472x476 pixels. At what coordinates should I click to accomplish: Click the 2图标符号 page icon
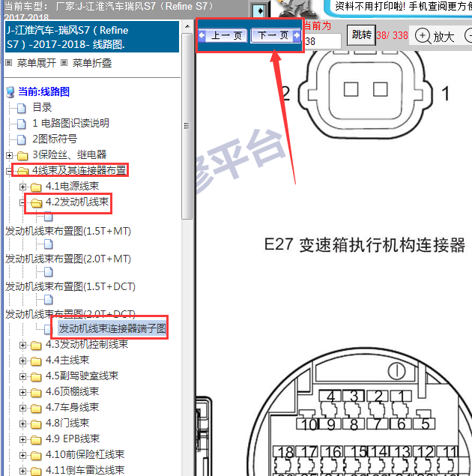pyautogui.click(x=21, y=139)
